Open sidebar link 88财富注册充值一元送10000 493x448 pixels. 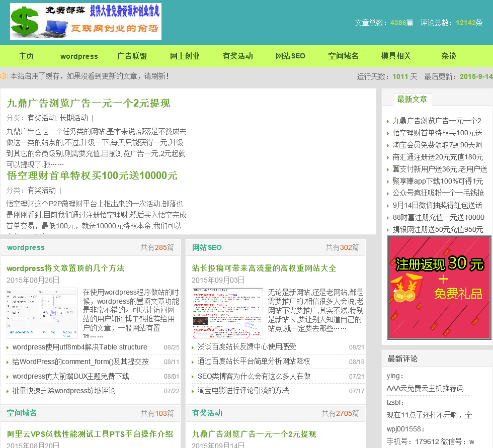click(438, 217)
